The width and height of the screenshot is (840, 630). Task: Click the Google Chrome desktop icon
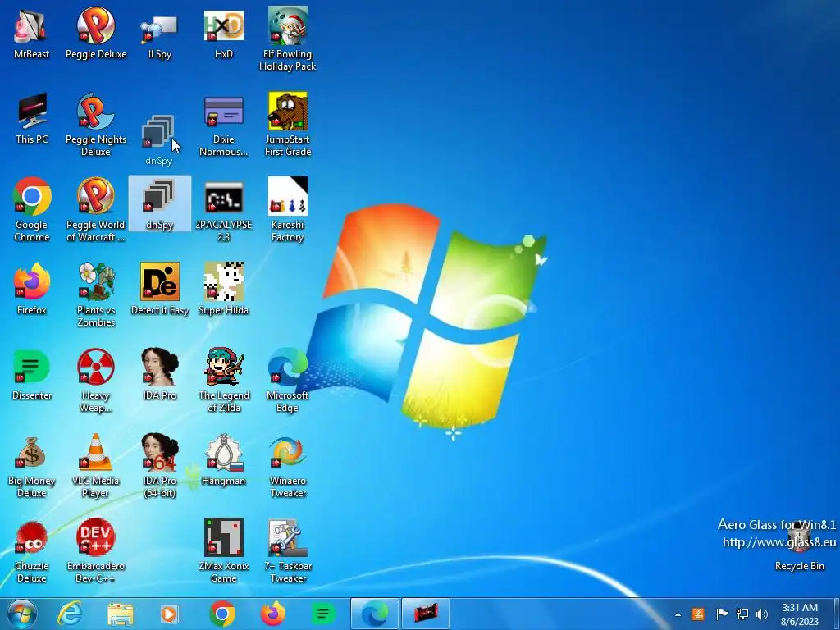point(32,209)
